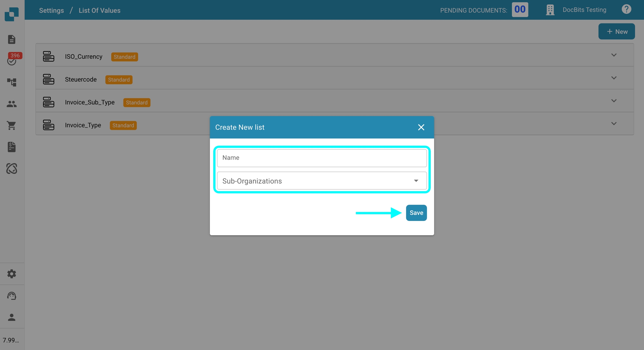Click the shopping cart sidebar icon
The width and height of the screenshot is (644, 350).
11,125
